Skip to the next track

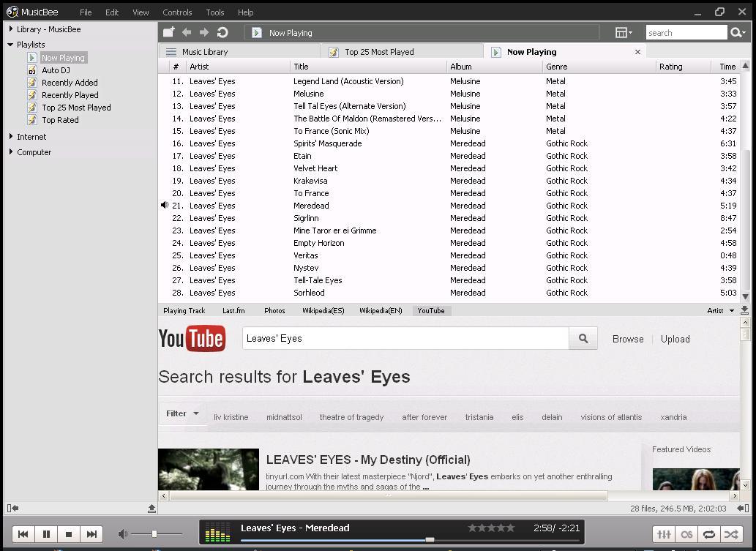tap(91, 533)
